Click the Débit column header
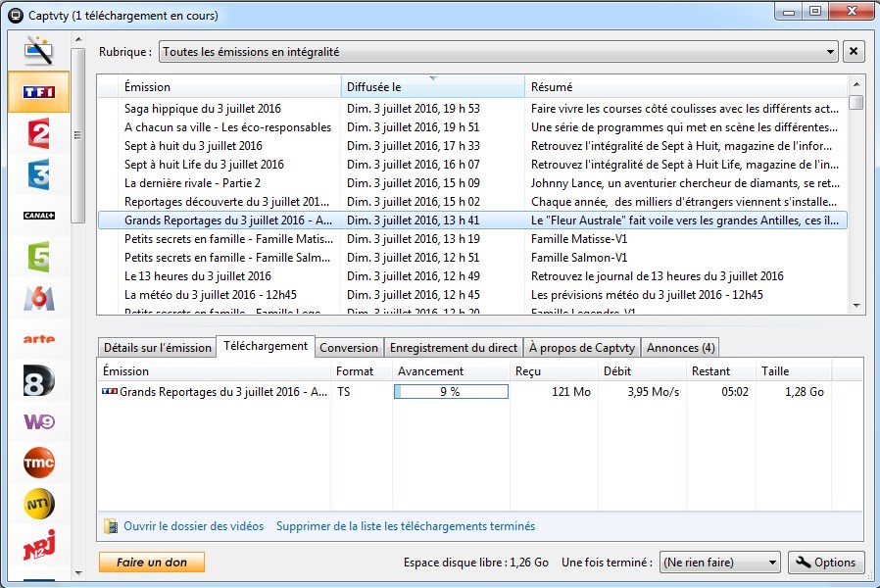Image resolution: width=880 pixels, height=588 pixels. pos(642,371)
